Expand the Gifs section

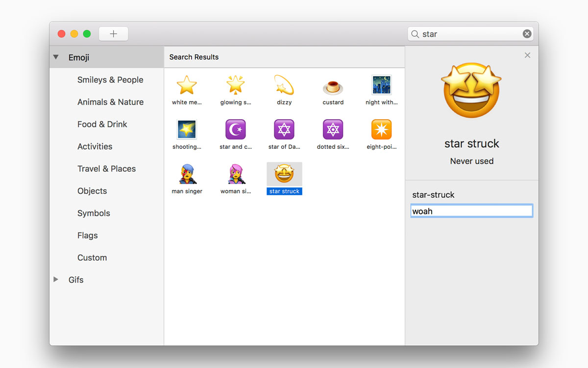click(56, 280)
